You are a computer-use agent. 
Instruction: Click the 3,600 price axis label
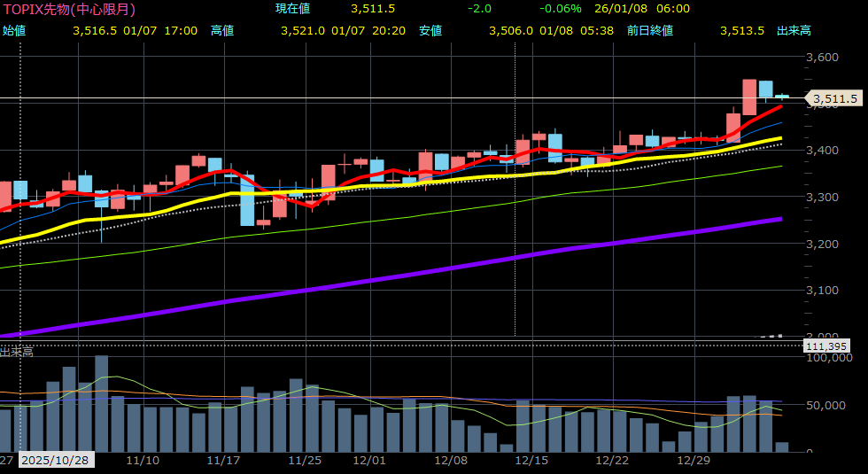click(823, 58)
